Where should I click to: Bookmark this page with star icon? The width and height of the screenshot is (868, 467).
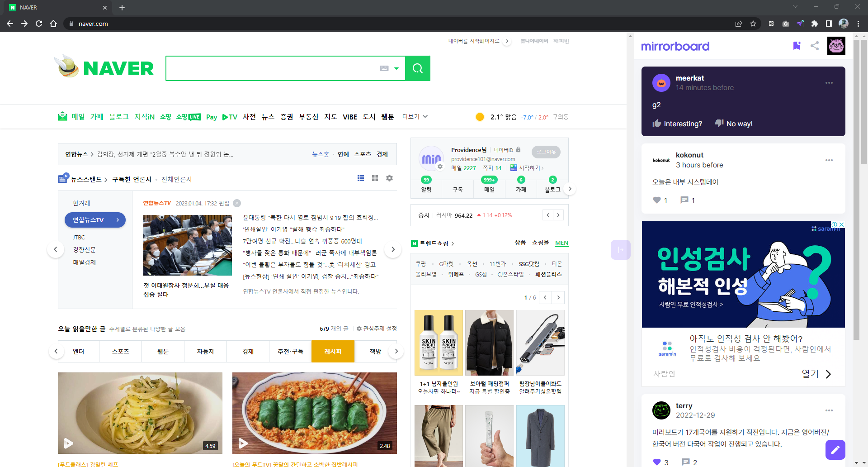(753, 24)
